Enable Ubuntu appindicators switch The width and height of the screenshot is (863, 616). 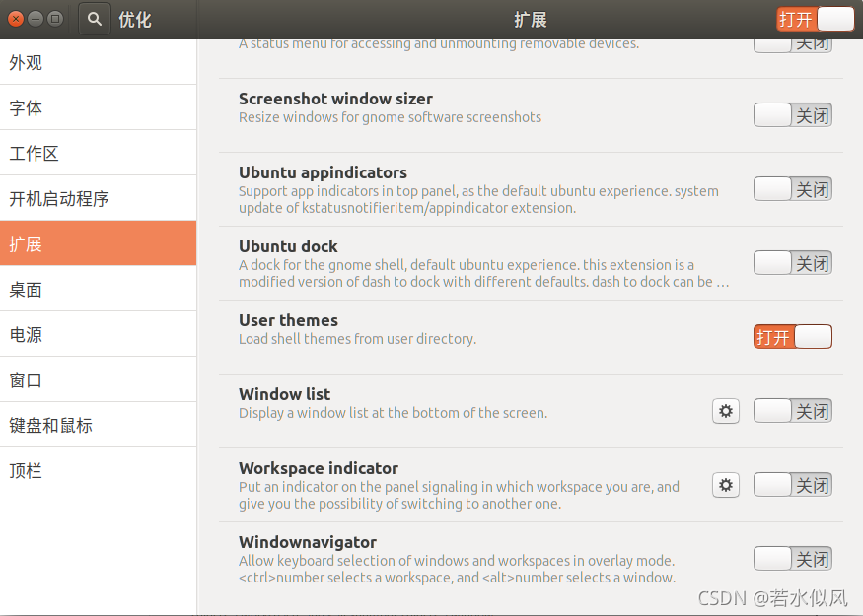[793, 189]
